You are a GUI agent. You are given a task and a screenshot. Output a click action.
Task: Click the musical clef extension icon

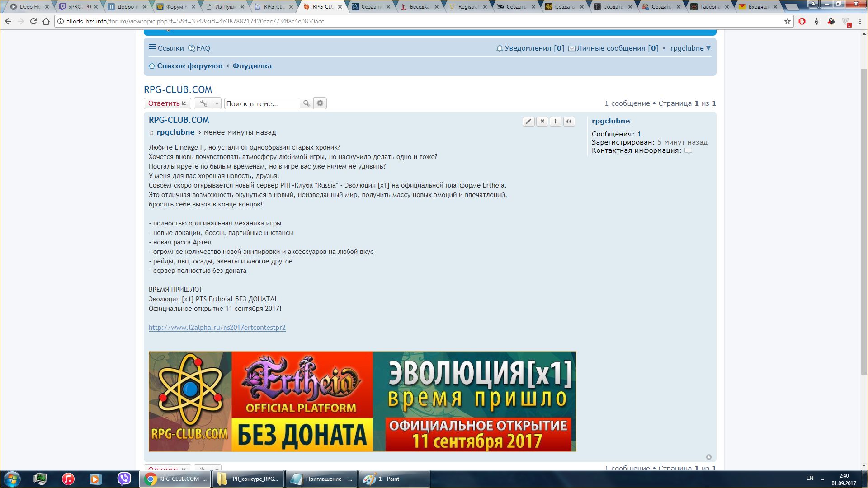[816, 21]
